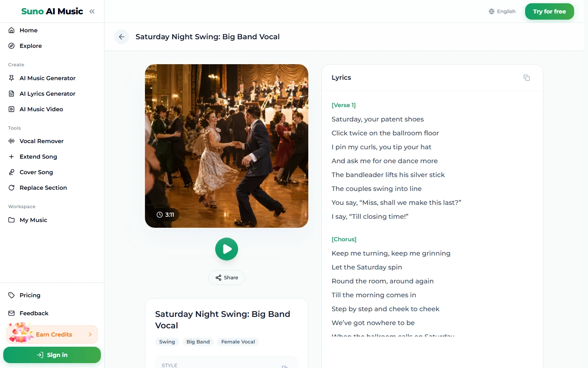588x368 pixels.
Task: Click the Suno AI Music logo
Action: 52,11
